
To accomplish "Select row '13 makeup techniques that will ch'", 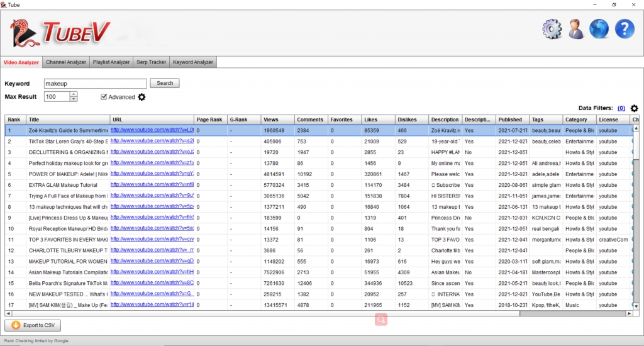I will [x=318, y=207].
